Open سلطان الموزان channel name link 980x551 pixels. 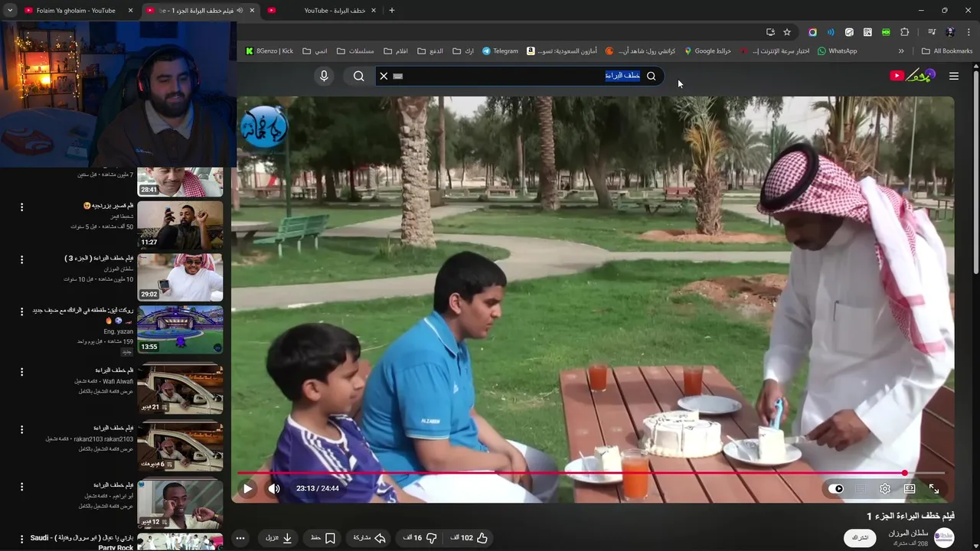908,533
